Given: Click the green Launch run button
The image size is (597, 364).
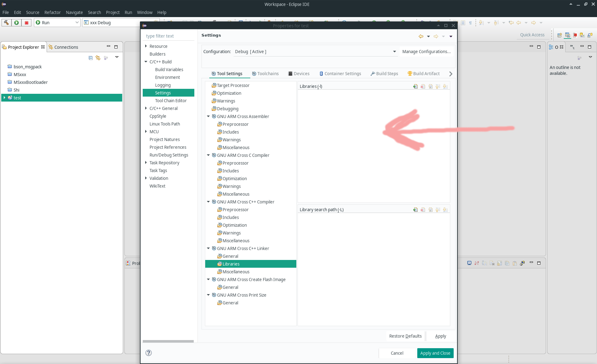Looking at the screenshot, I should pos(16,22).
